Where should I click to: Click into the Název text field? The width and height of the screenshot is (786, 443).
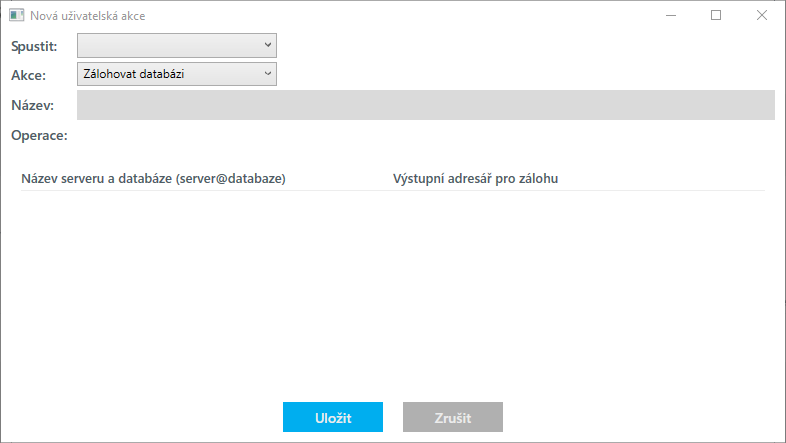[425, 105]
